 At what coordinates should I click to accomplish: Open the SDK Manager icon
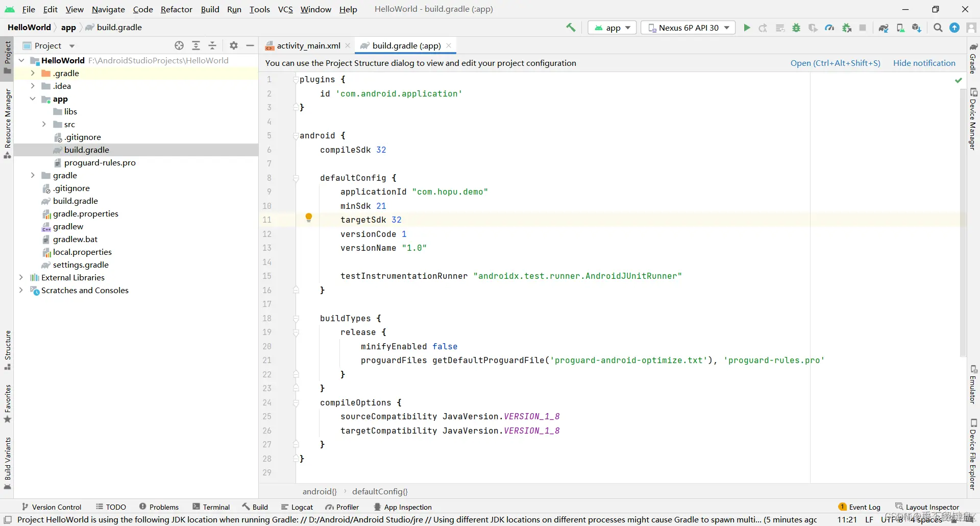(x=917, y=28)
